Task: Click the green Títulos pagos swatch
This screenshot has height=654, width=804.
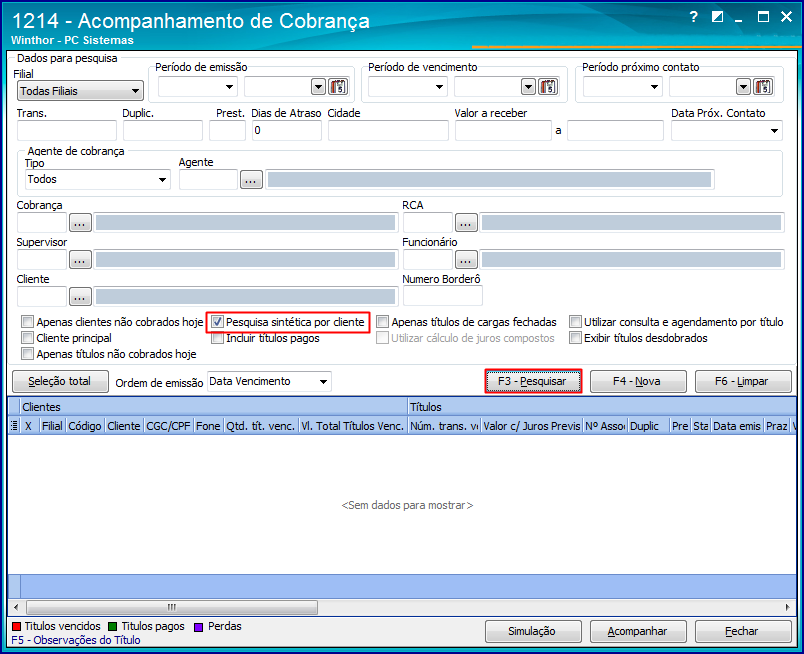Action: (x=113, y=626)
